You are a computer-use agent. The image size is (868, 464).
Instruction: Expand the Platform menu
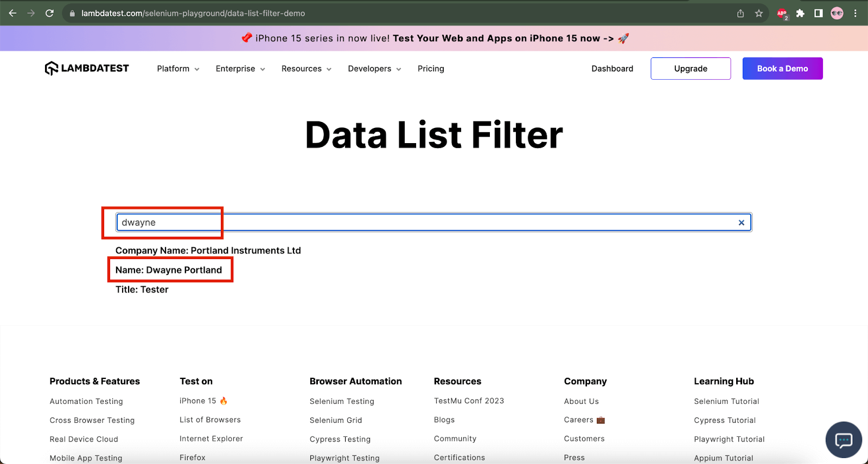click(178, 69)
